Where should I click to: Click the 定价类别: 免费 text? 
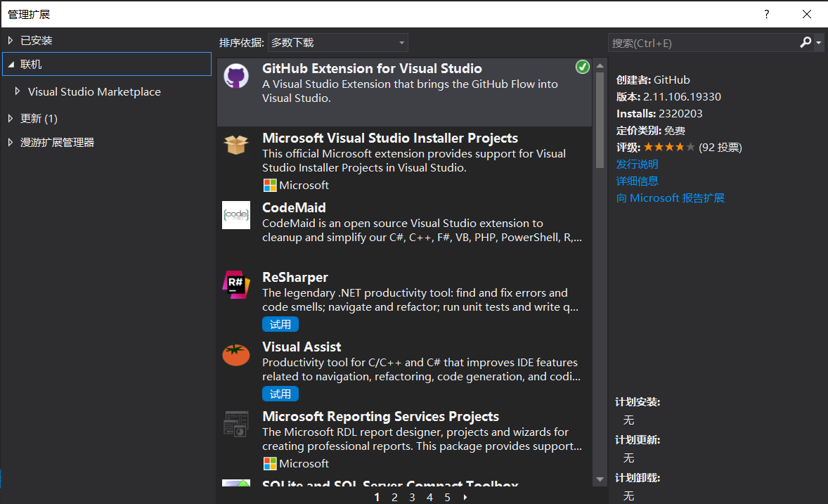(651, 131)
